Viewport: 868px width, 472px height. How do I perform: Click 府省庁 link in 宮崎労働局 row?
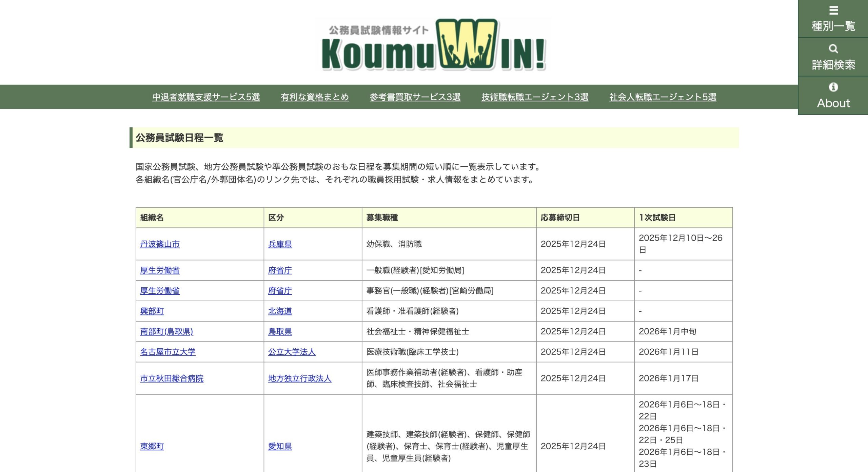pos(280,291)
